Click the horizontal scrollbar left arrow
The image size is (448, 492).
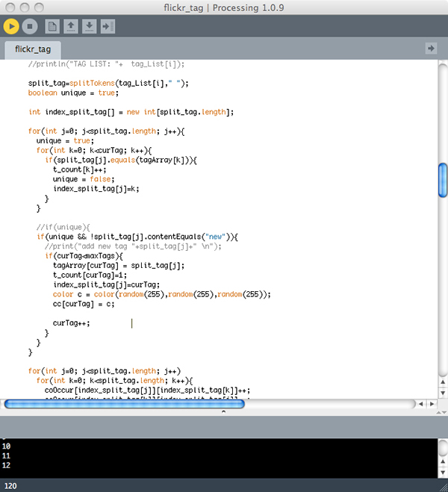pos(421,404)
